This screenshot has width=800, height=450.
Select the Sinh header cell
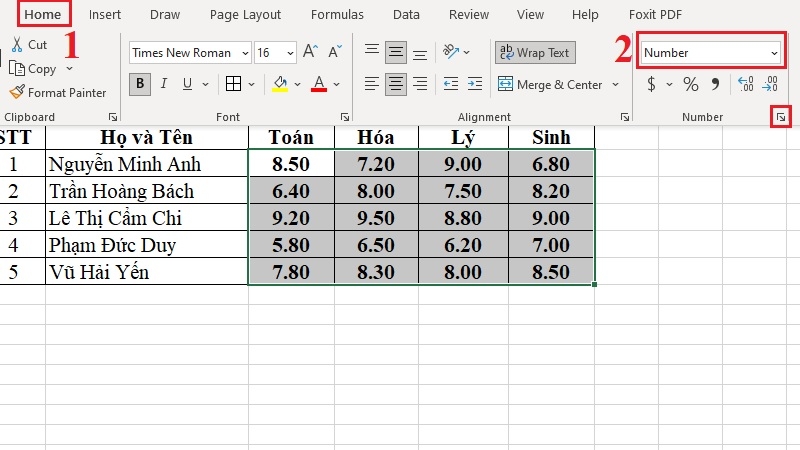coord(552,137)
